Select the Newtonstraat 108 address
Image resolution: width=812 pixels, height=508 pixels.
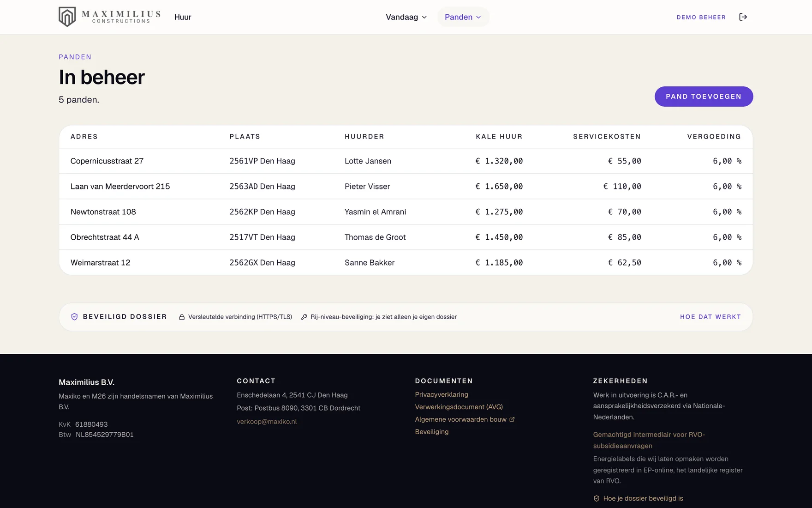[103, 212]
